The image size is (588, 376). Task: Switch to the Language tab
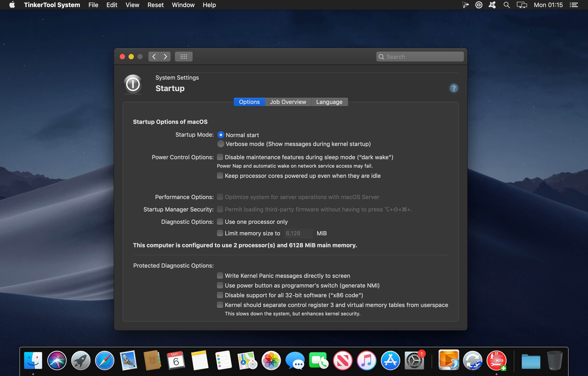329,102
